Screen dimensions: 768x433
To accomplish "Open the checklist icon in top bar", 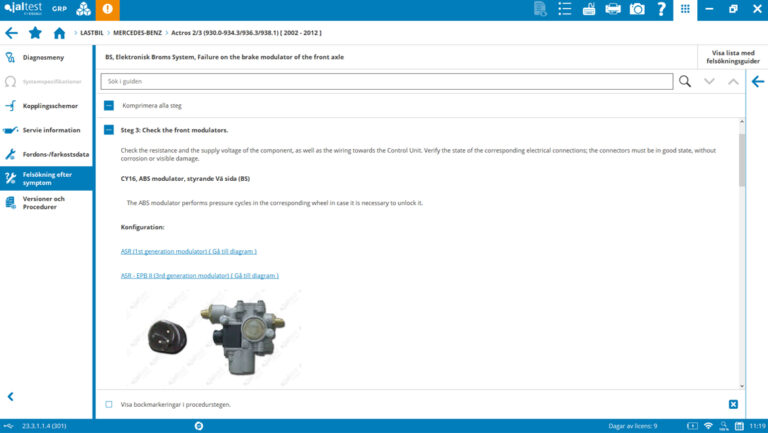I will 565,9.
